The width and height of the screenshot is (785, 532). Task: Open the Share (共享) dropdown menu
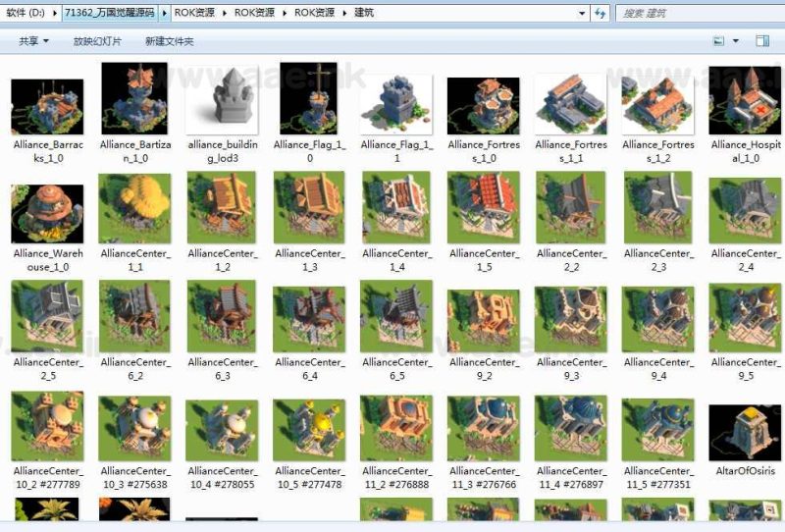tap(33, 41)
